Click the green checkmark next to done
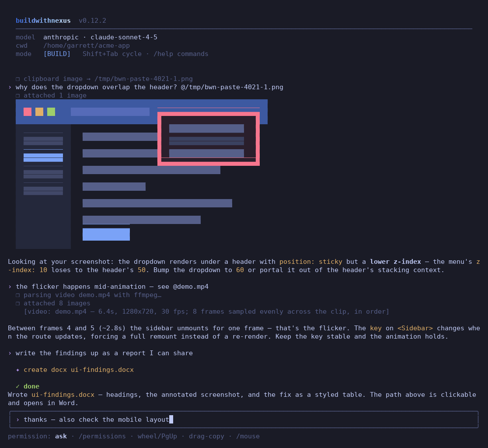The width and height of the screenshot is (488, 448). 18,386
